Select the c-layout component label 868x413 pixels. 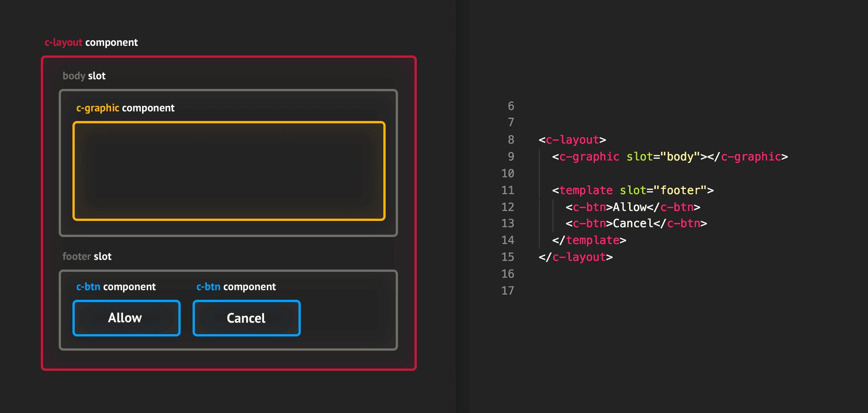90,42
